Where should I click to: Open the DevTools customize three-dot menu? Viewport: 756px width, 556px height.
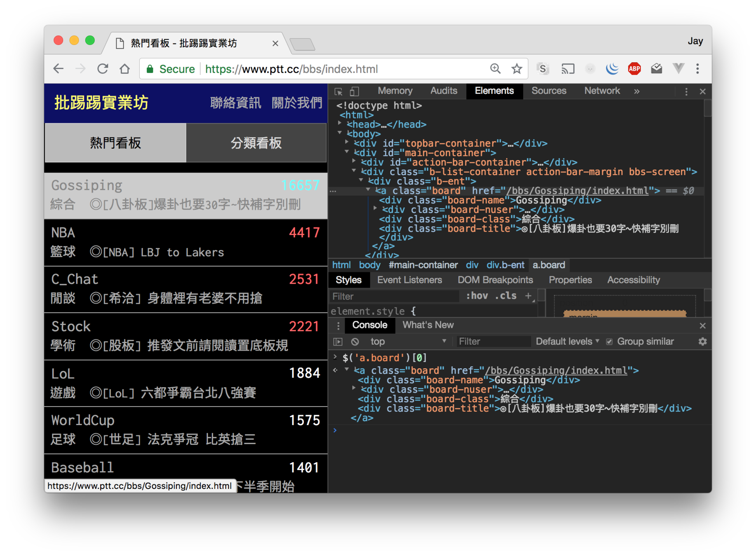(x=686, y=91)
